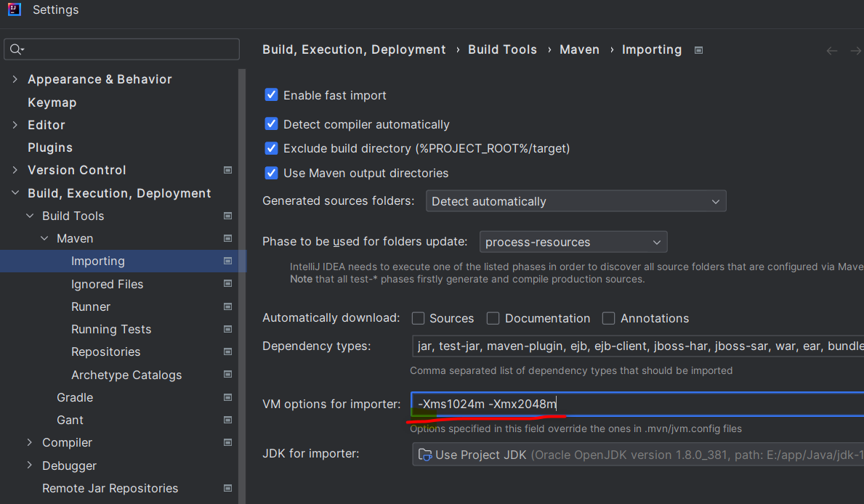Click project-level icon on Running Tests row
Image resolution: width=864 pixels, height=504 pixels.
(227, 330)
